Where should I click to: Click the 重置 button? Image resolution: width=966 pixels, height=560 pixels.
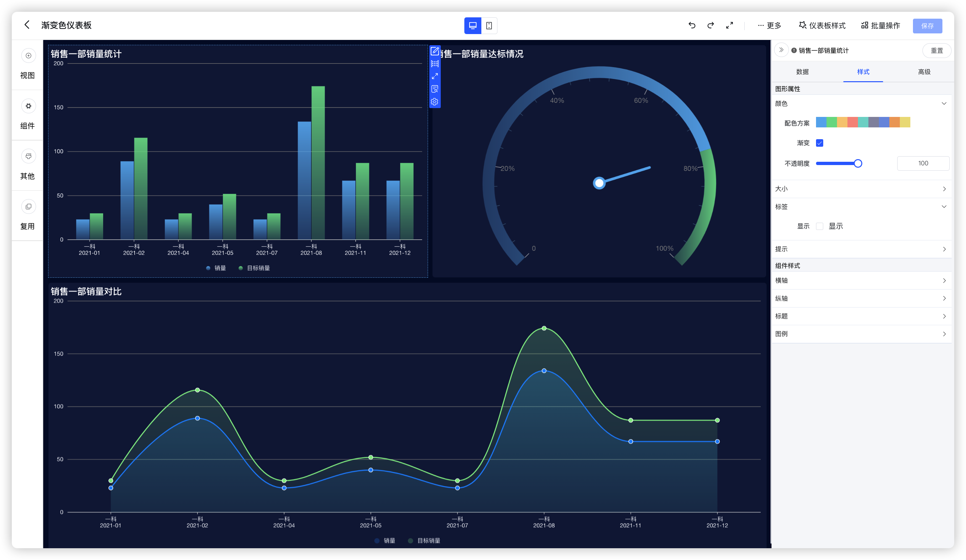click(937, 50)
